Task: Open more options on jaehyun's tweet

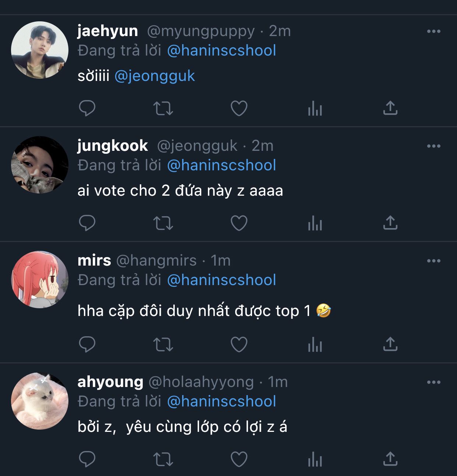Action: click(x=434, y=32)
